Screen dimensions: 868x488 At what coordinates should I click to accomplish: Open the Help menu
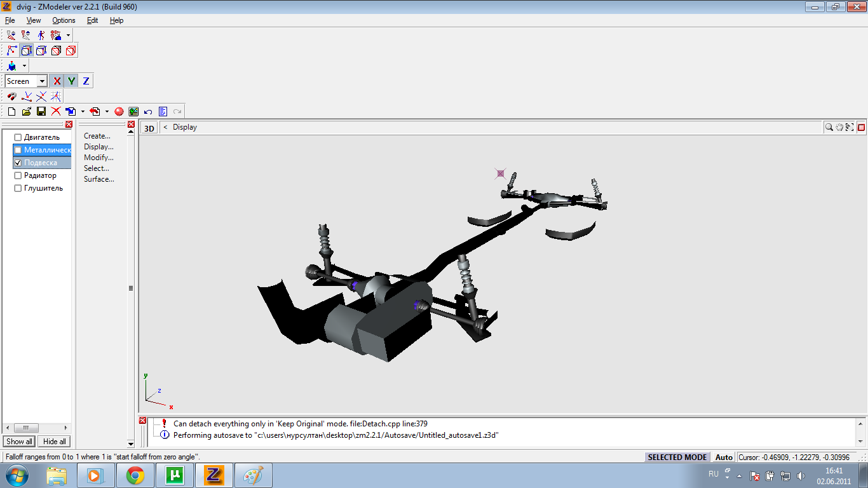click(x=116, y=20)
